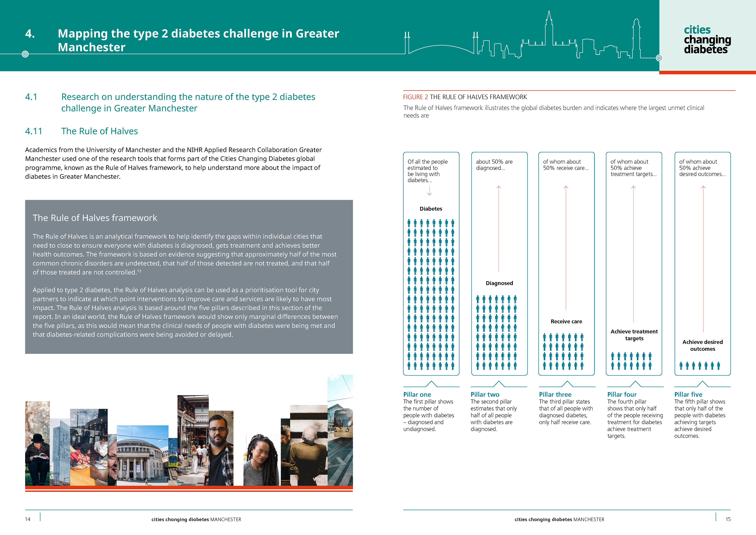Click the photo of elderly person reading on bench

click(38, 443)
